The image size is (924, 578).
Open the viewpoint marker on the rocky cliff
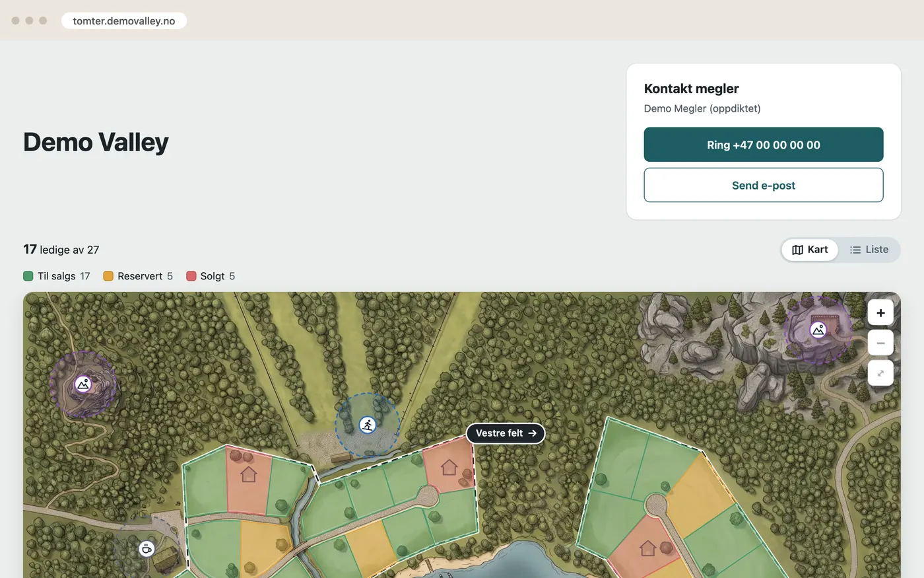click(x=818, y=330)
